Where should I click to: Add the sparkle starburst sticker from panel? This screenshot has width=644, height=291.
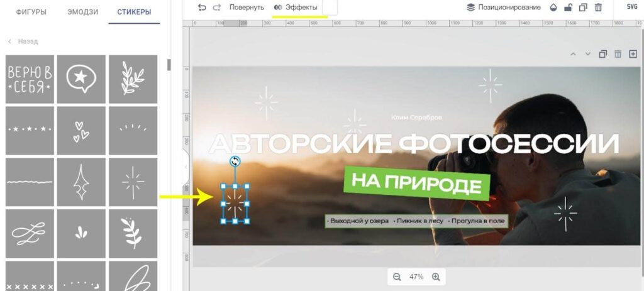[133, 182]
